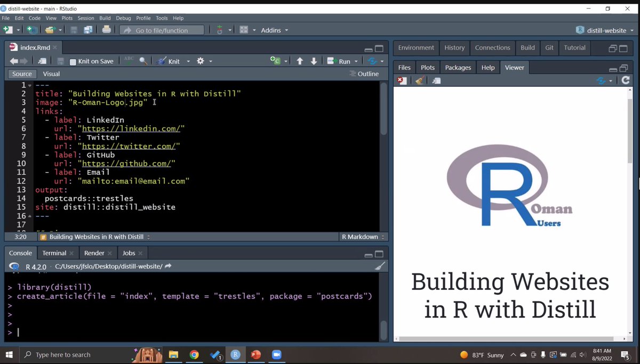Open the R Markdown file type selector
This screenshot has width=640, height=364.
pos(363,237)
